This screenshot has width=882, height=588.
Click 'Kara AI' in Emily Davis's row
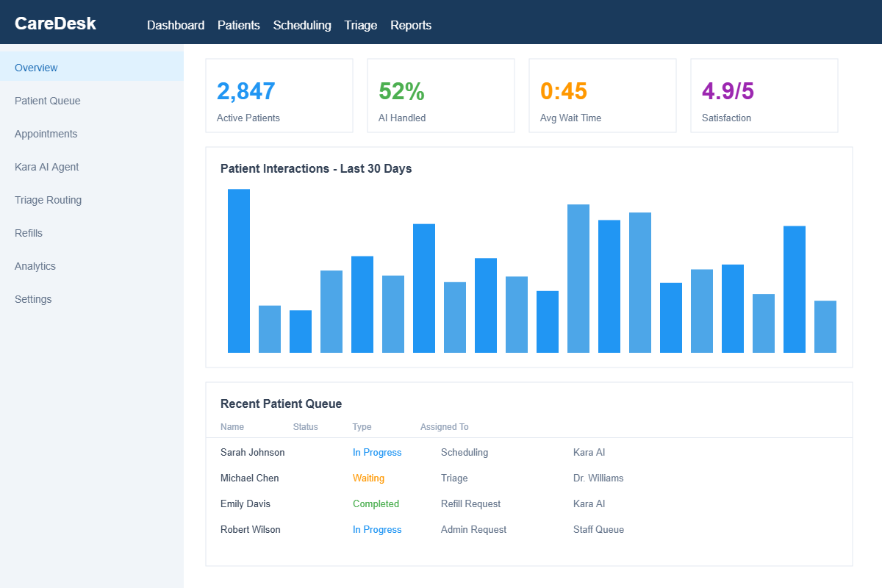click(x=589, y=504)
